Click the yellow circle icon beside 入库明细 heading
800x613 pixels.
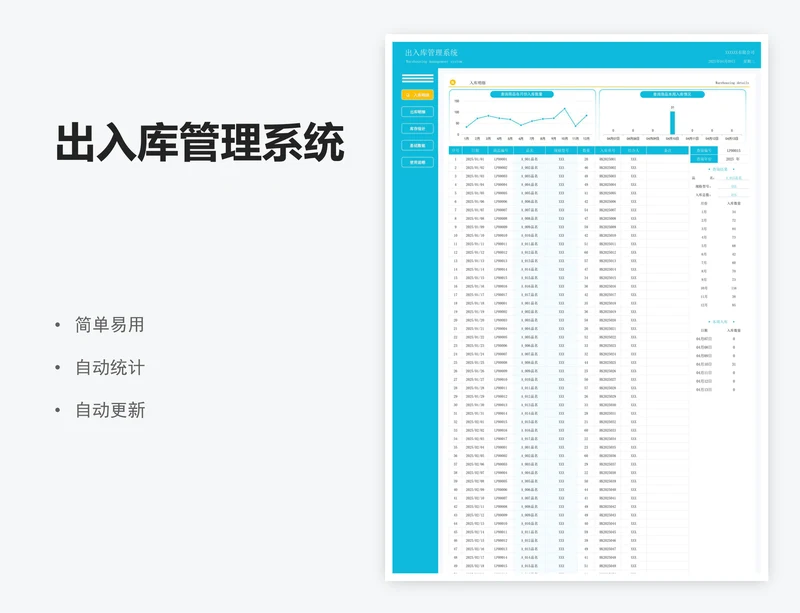tap(452, 82)
